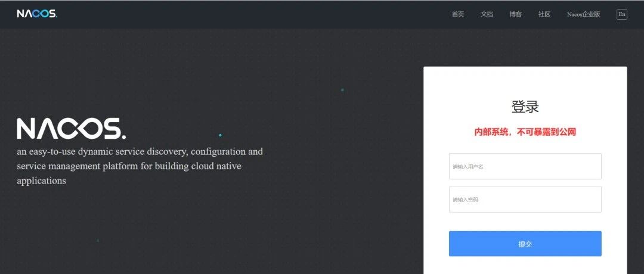Open the 文档 docs menu item

click(x=487, y=14)
